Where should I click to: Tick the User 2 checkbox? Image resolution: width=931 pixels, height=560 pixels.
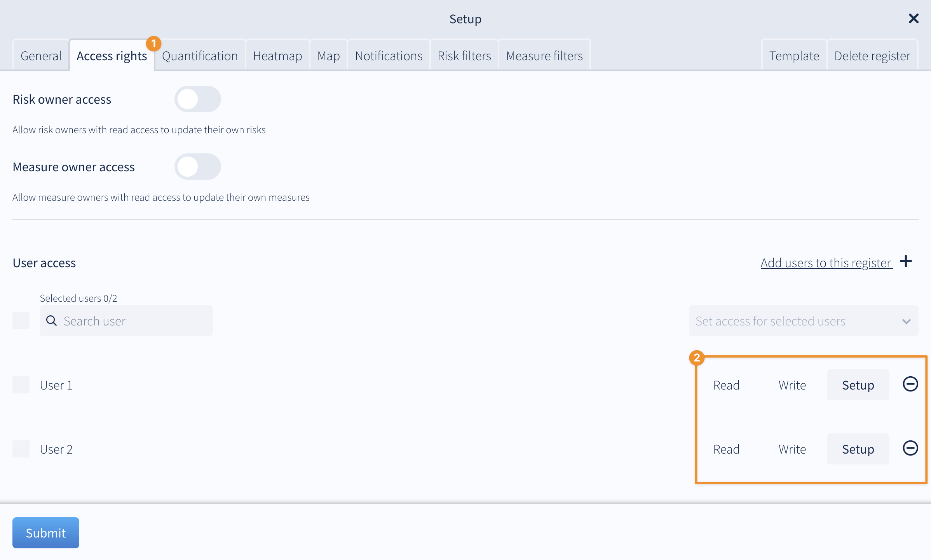tap(21, 449)
